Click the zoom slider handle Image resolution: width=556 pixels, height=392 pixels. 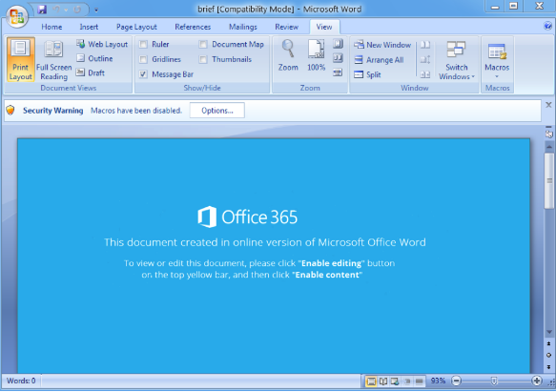(494, 382)
